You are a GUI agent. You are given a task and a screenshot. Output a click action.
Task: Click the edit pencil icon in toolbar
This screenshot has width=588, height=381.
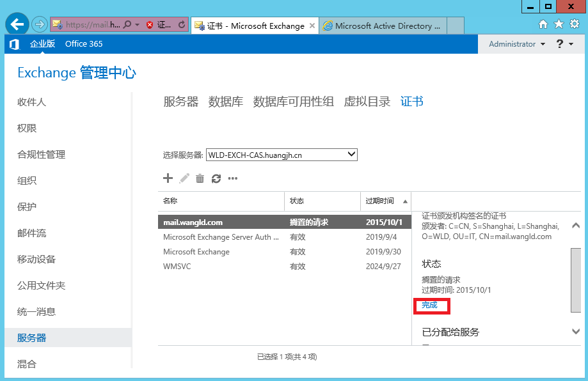coord(184,178)
